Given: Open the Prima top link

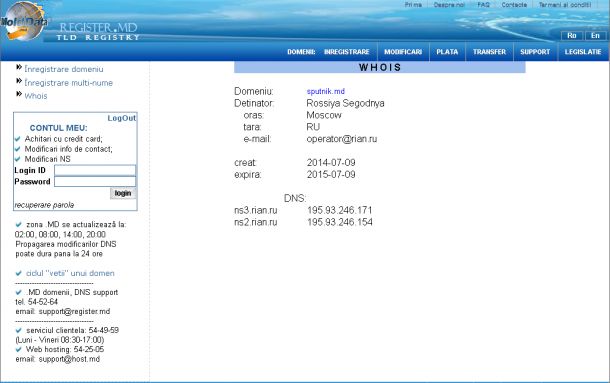Looking at the screenshot, I should [413, 5].
